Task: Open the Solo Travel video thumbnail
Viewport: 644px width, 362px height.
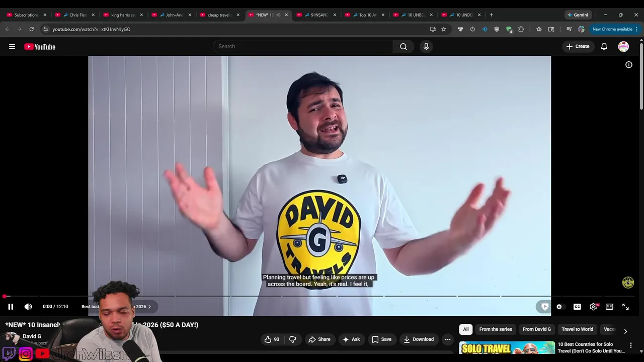Action: coord(507,348)
